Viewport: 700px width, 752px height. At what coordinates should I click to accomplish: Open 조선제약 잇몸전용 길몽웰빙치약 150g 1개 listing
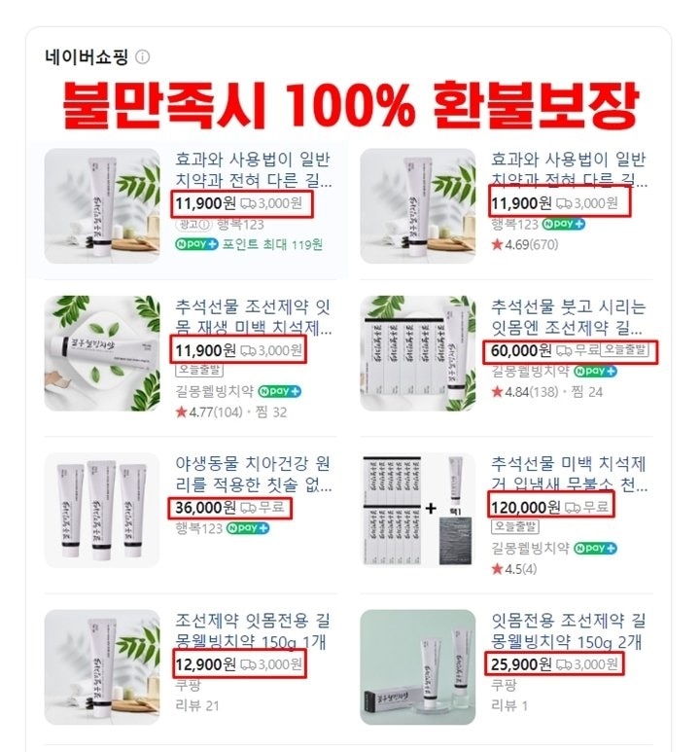pos(252,630)
